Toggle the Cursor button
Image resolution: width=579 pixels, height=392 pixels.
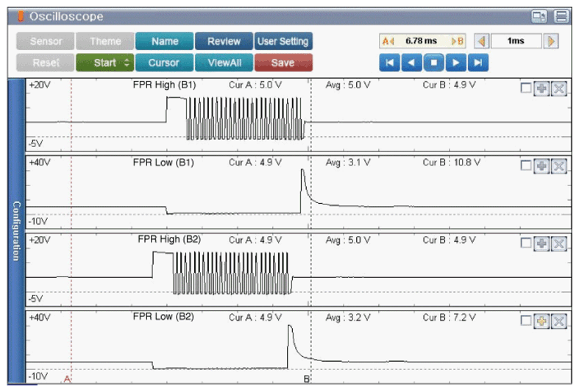(x=164, y=63)
